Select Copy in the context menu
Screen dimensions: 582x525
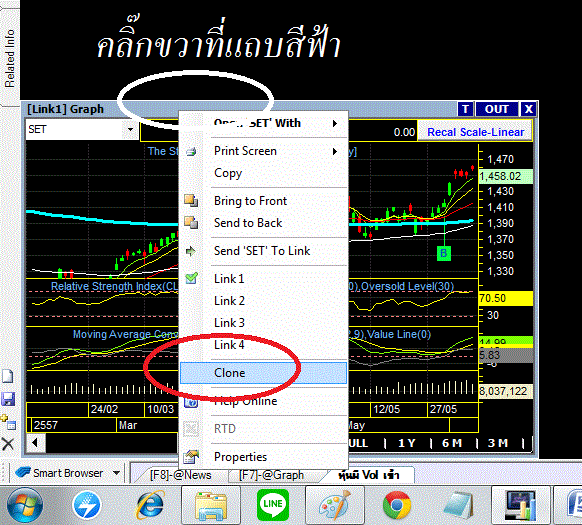point(263,173)
